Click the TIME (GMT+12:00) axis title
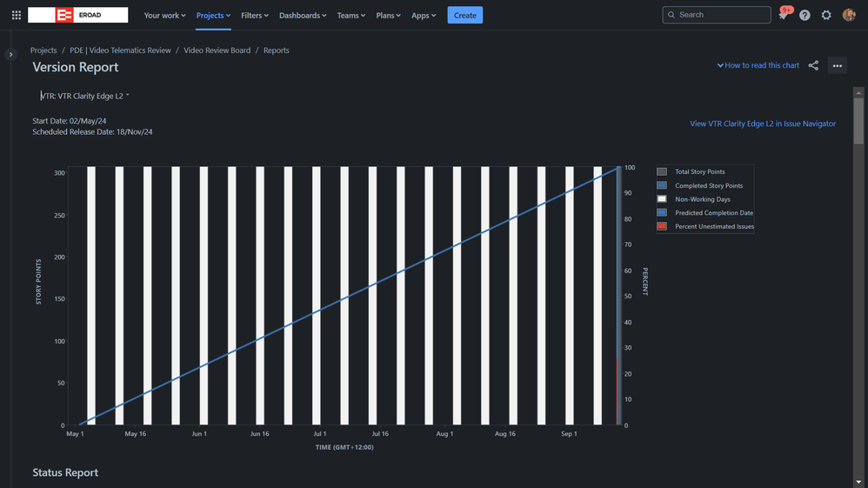This screenshot has width=868, height=488. coord(344,447)
